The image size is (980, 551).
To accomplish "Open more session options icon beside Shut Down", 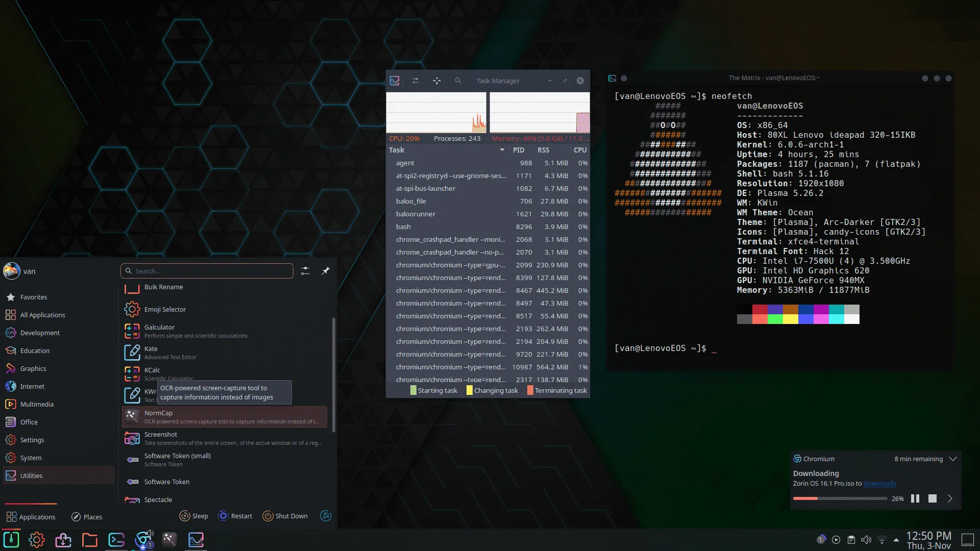I will click(x=326, y=516).
